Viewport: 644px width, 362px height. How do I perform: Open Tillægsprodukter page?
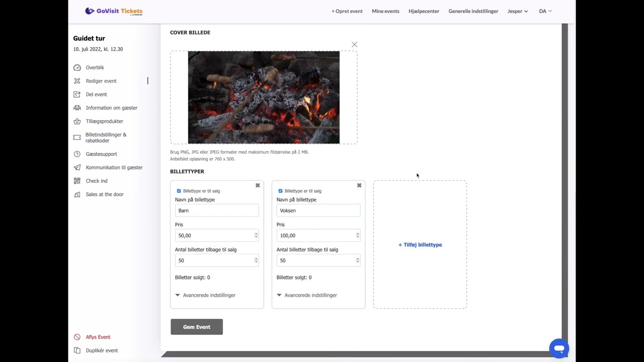104,121
